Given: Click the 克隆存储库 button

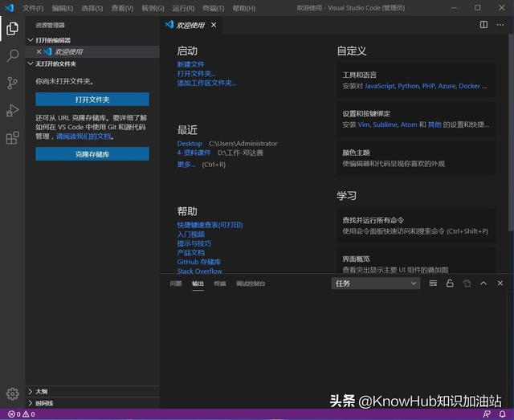Looking at the screenshot, I should coord(92,154).
